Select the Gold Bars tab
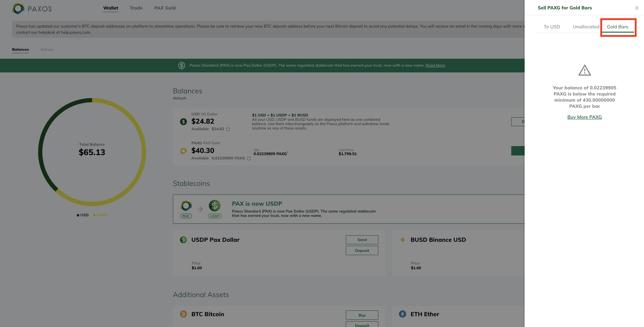Viewport: 644px width, 327px height. [617, 27]
